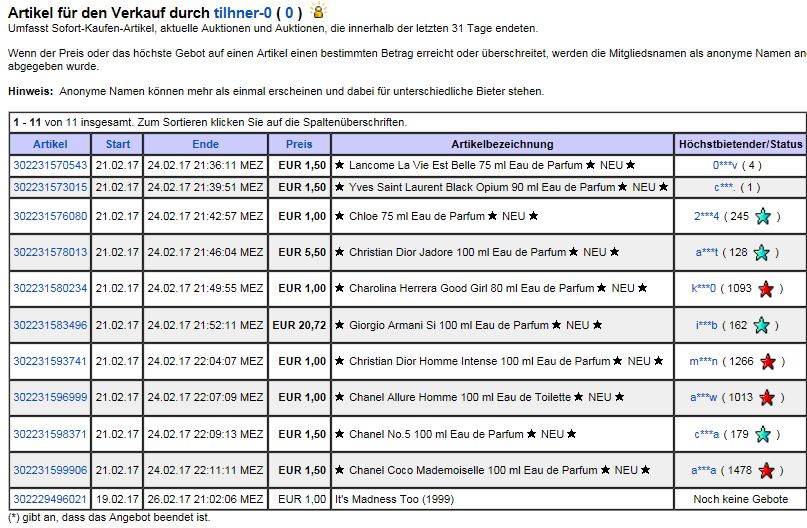Image resolution: width=807 pixels, height=528 pixels.
Task: Click the red star beside m***n (1266)
Action: point(768,362)
